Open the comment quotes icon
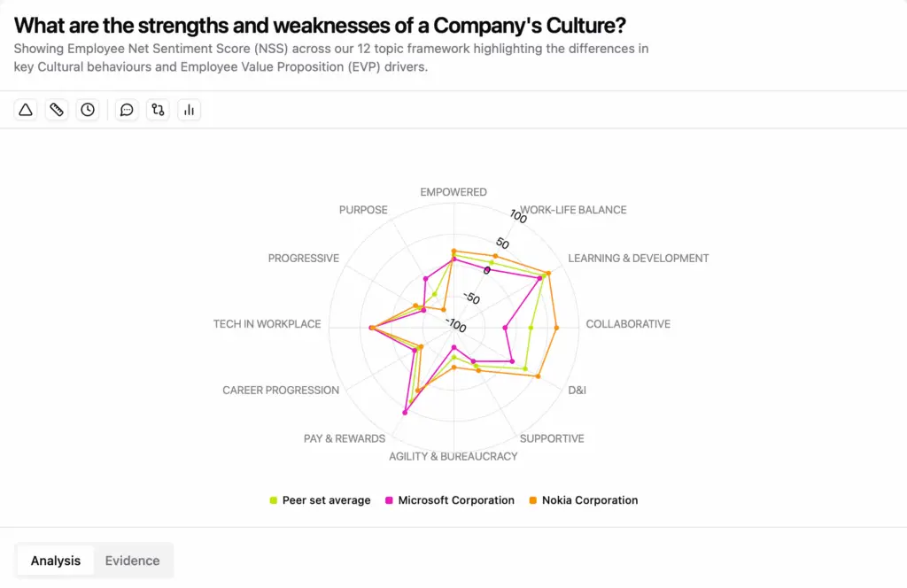Image resolution: width=907 pixels, height=588 pixels. pyautogui.click(x=126, y=109)
